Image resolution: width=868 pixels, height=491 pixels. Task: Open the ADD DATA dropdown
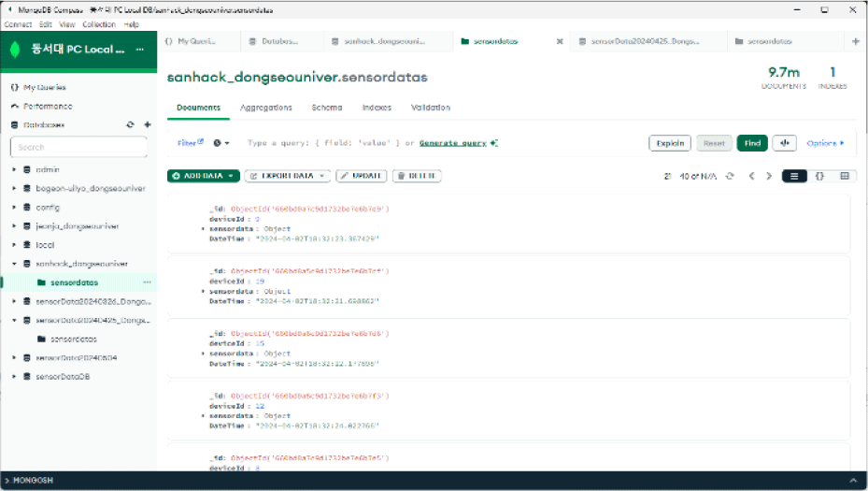[203, 176]
